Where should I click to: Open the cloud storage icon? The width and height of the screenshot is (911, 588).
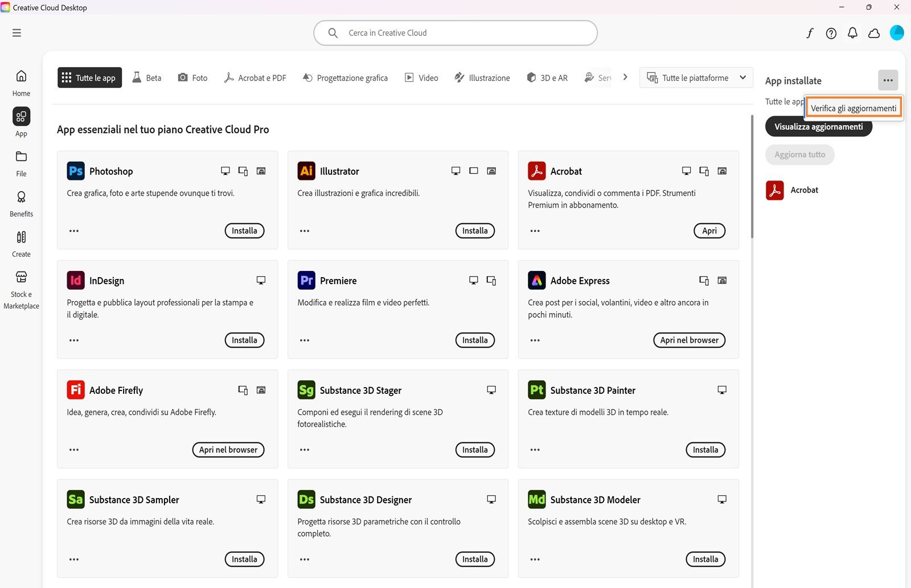tap(874, 33)
